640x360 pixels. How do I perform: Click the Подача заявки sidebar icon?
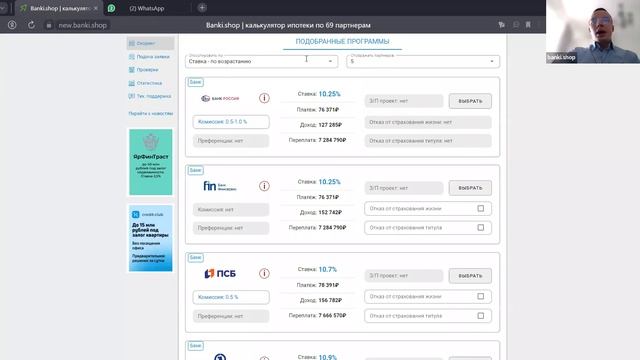tap(131, 57)
